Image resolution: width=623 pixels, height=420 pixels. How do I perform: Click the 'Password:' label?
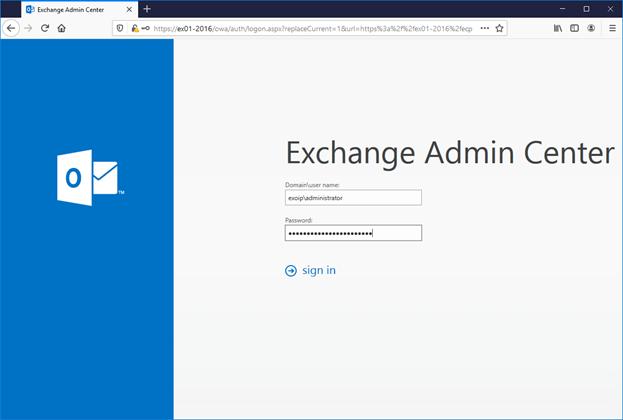click(299, 220)
